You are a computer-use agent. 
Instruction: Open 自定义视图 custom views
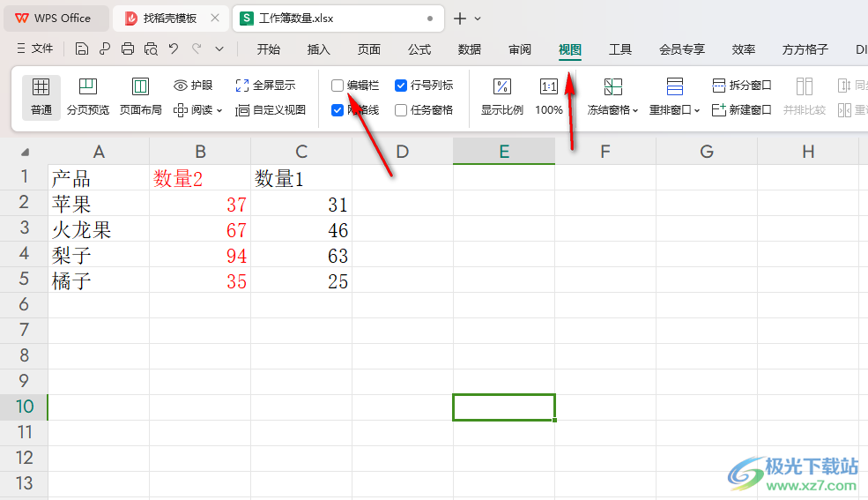[x=271, y=110]
